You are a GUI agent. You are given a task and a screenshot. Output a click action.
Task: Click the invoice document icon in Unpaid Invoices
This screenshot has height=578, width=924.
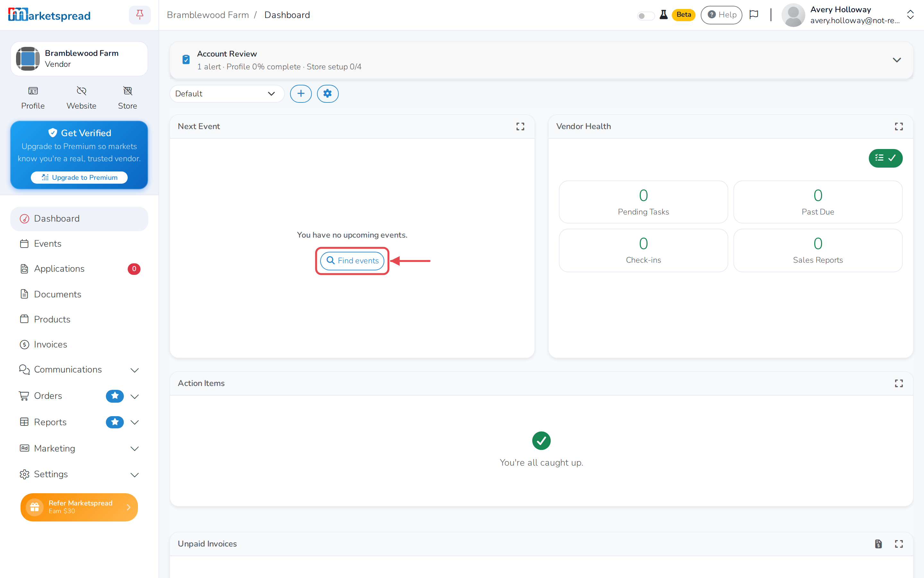tap(878, 544)
